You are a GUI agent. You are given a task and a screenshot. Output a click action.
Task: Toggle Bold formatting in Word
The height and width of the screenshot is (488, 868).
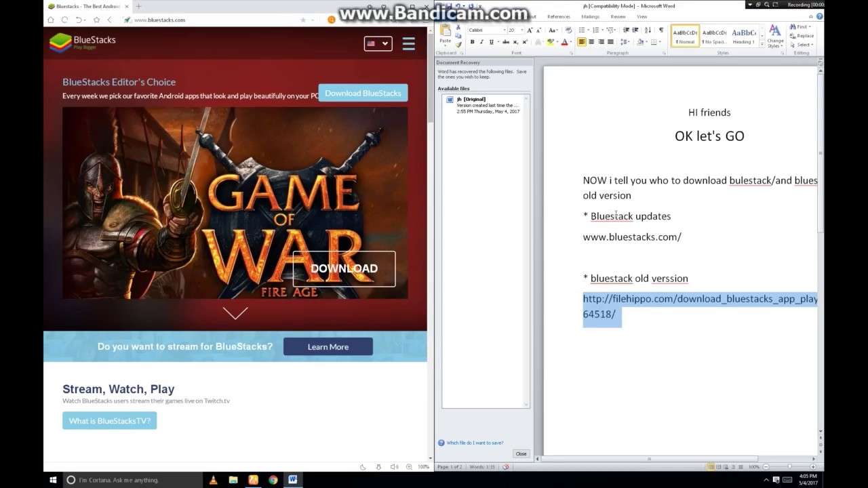click(x=473, y=42)
